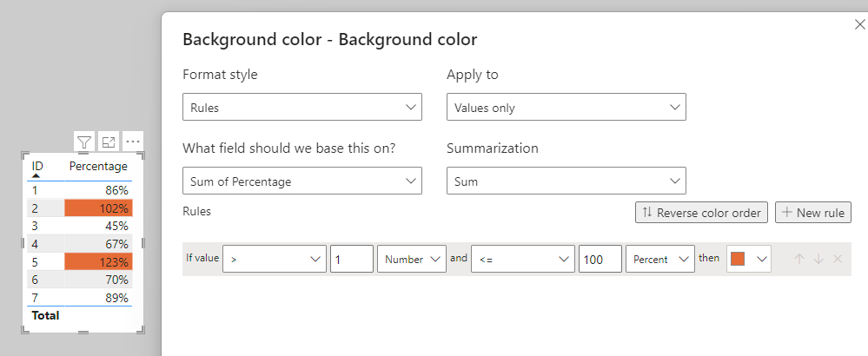This screenshot has height=356, width=868.
Task: Click the rule's upper bound field containing 100
Action: tap(600, 259)
